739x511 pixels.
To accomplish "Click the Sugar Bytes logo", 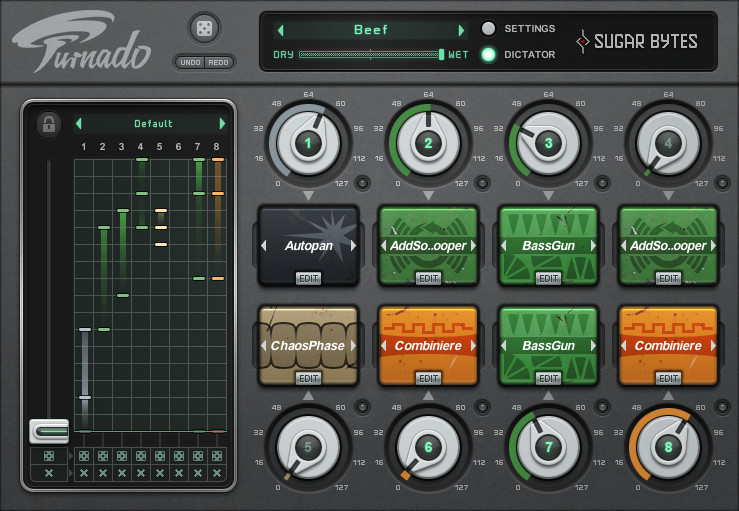I will [x=637, y=41].
